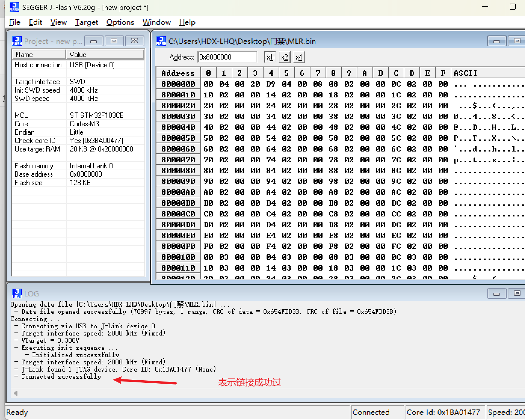This screenshot has height=420, width=525.
Task: Select the Host connection row
Action: (x=78, y=65)
